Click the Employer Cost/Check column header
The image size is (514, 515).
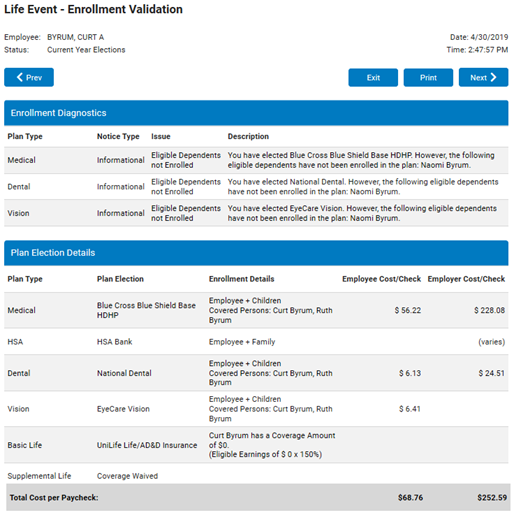[466, 279]
